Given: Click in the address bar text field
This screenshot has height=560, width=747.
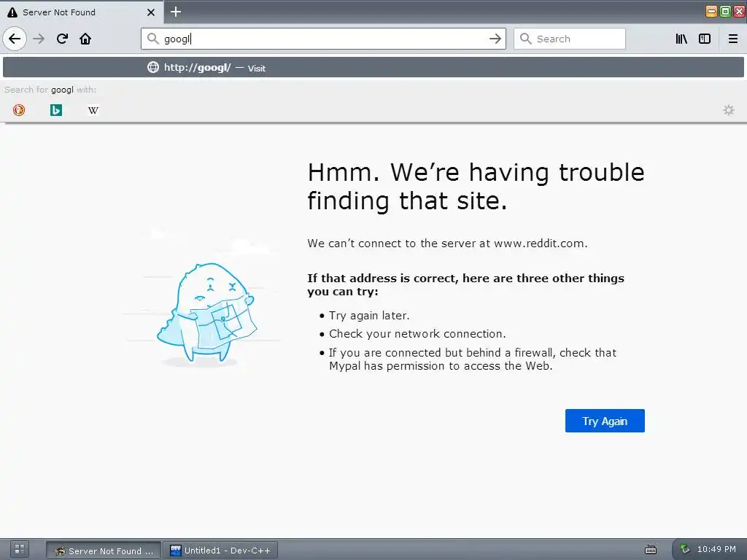Looking at the screenshot, I should [324, 39].
